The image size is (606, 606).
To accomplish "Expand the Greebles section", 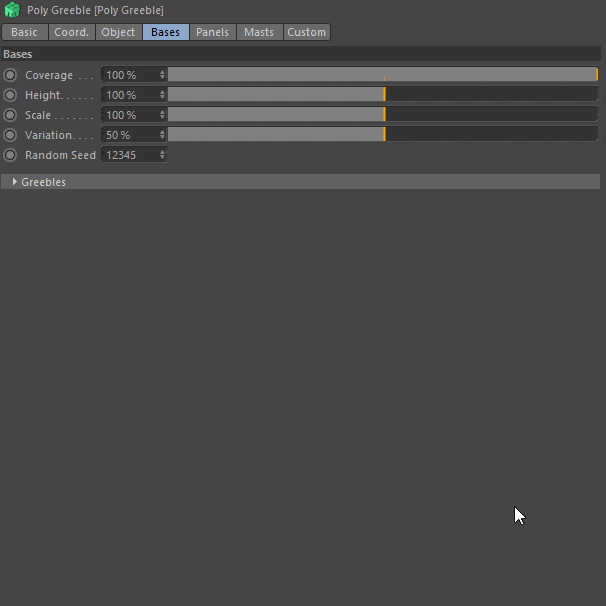I will pos(15,182).
